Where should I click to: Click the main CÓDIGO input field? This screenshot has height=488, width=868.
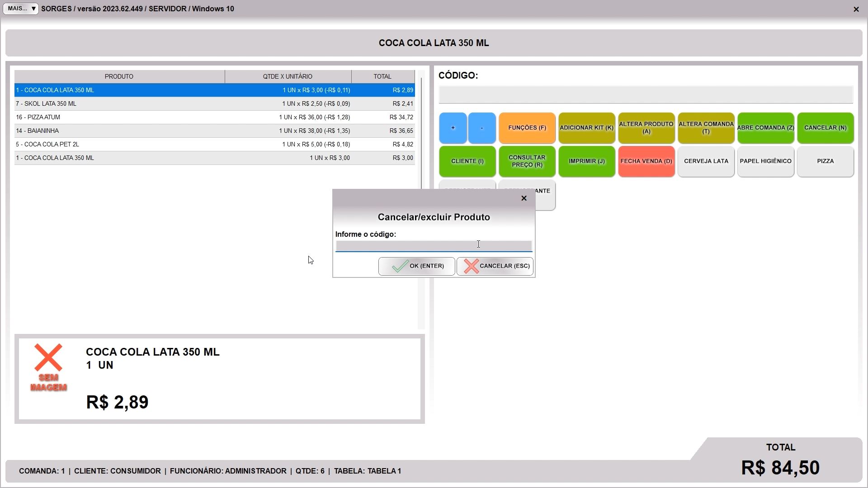point(646,95)
